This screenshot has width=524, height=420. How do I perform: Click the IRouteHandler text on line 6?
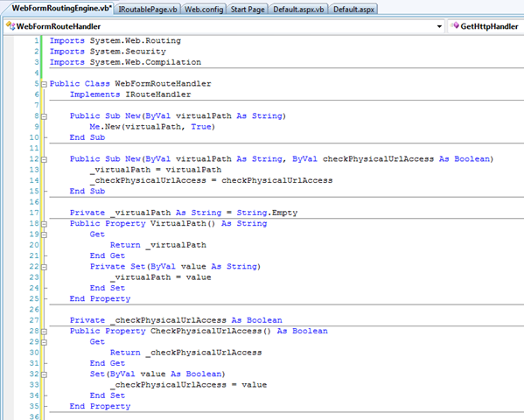coord(158,94)
